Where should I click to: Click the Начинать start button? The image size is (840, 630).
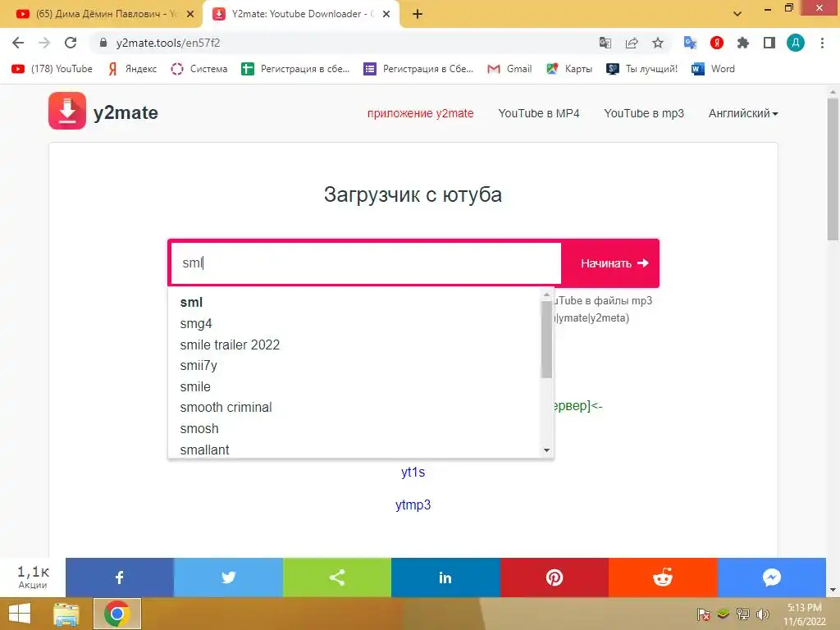[x=610, y=263]
